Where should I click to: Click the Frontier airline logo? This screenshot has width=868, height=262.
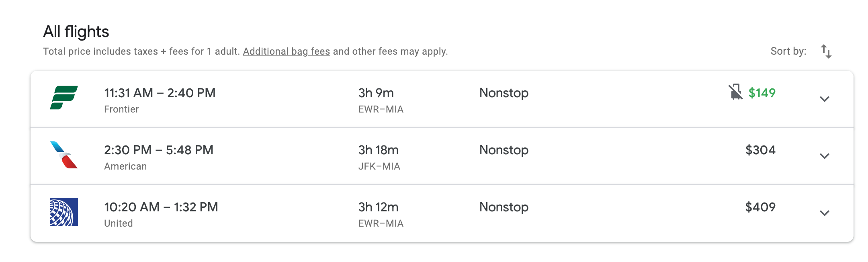click(x=63, y=98)
